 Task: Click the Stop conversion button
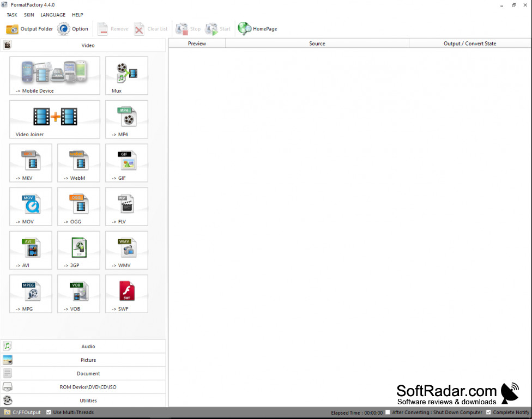coord(188,29)
